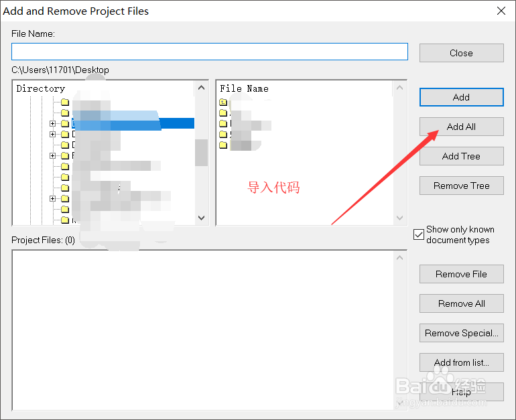Viewport: 516px width, 420px height.
Task: Click the parent folder icon in File Name list
Action: click(x=223, y=102)
